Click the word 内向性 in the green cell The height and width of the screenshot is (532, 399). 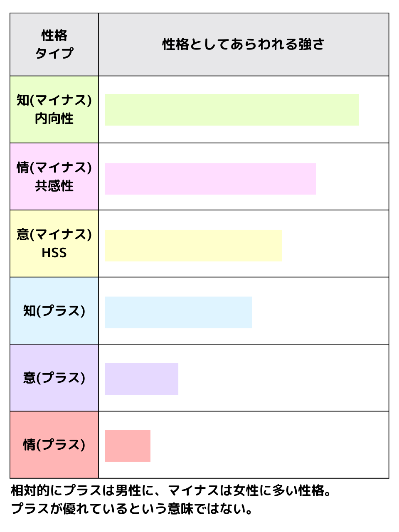[54, 118]
